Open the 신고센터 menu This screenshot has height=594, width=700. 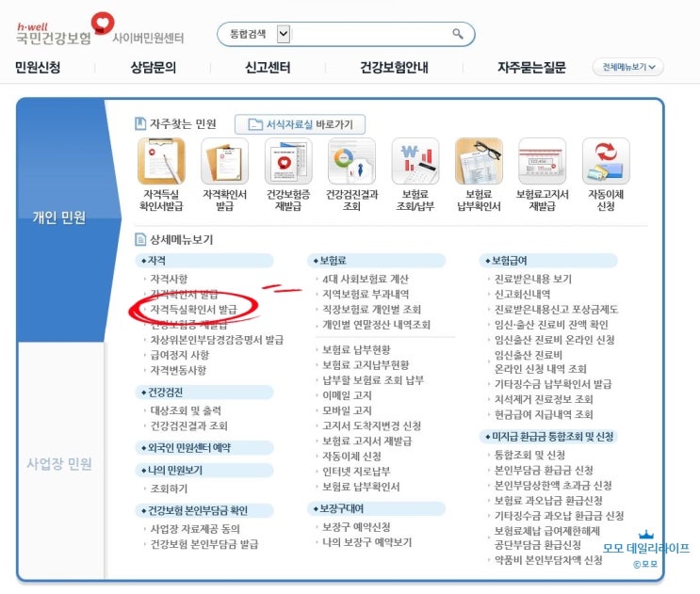point(268,68)
